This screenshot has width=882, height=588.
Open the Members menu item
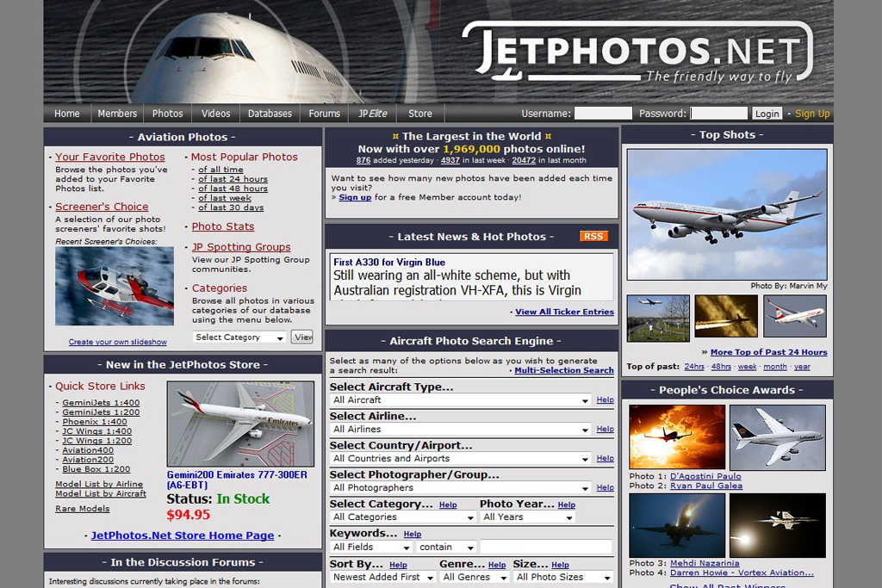(117, 114)
